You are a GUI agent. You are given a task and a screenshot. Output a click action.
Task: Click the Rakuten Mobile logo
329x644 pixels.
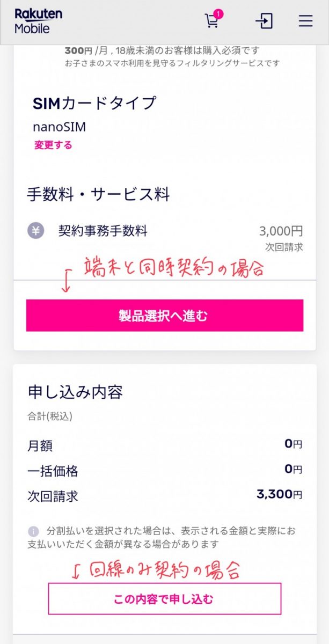(x=39, y=21)
